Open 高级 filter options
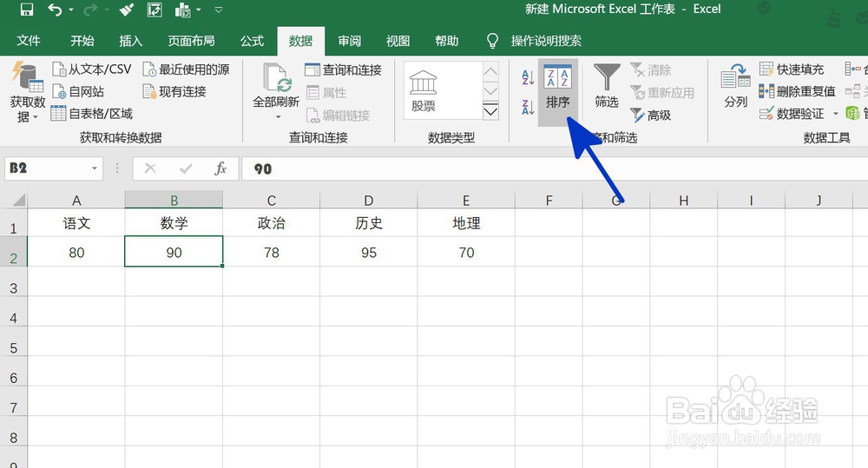 pos(651,115)
